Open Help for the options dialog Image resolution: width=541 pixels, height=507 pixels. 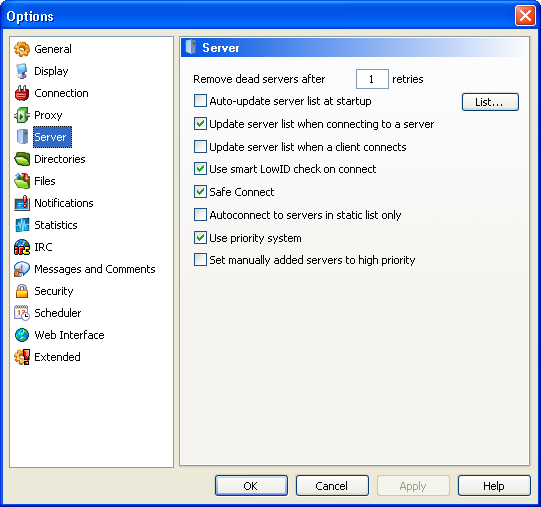click(494, 486)
